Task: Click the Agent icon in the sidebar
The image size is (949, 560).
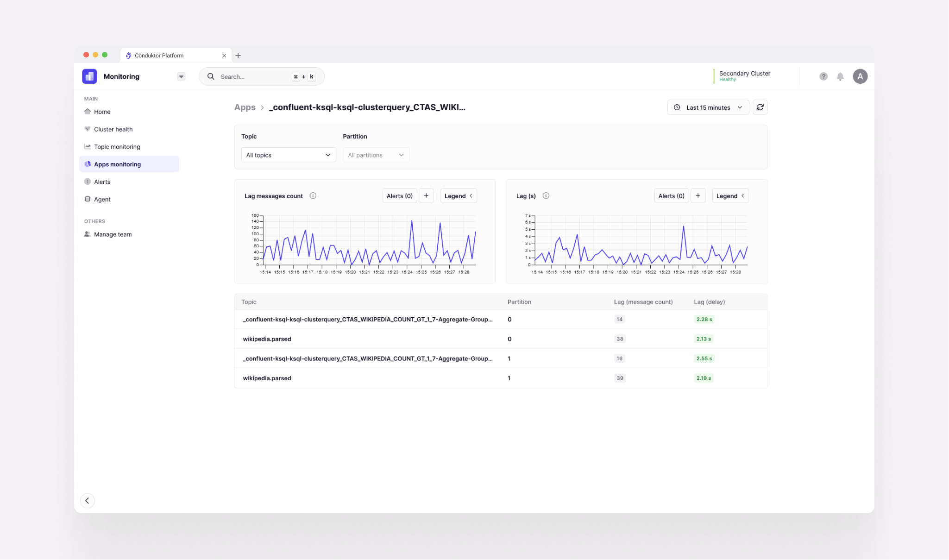Action: (x=88, y=199)
